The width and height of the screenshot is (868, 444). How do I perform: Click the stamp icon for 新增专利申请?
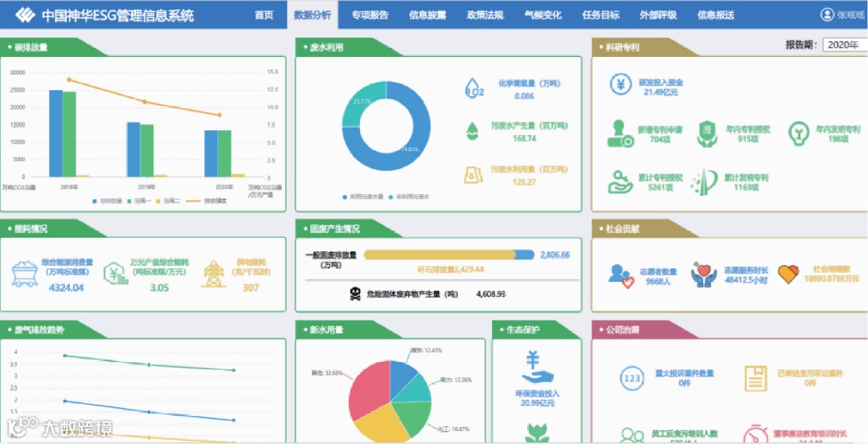coord(620,134)
